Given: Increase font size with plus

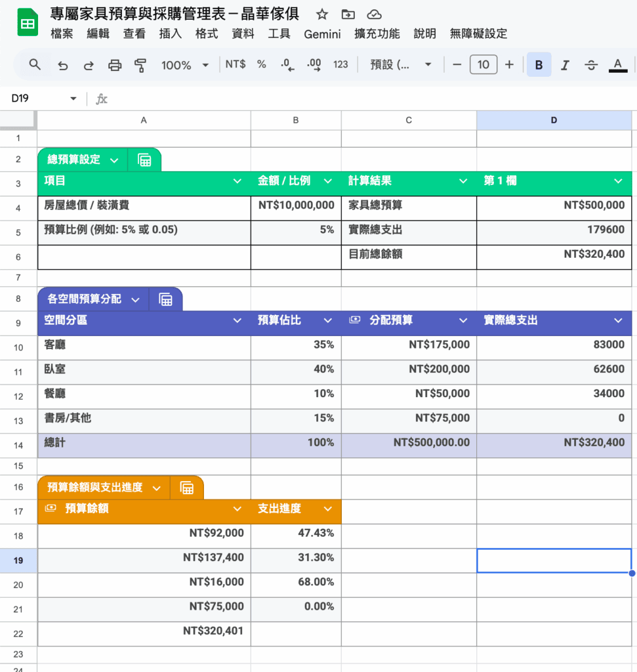Looking at the screenshot, I should [509, 65].
